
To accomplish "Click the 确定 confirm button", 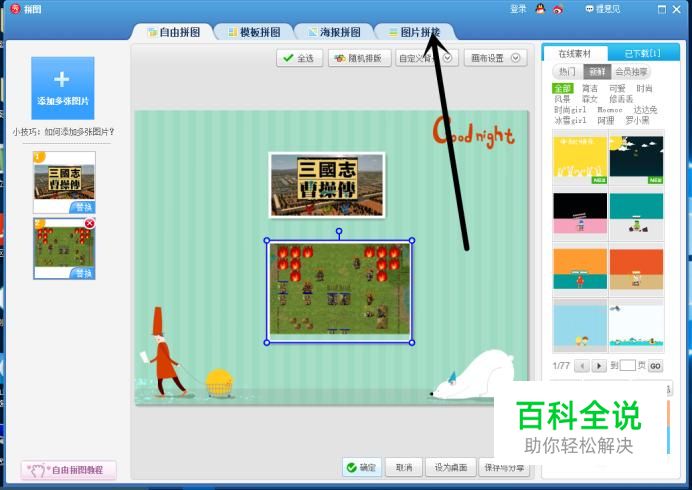I will (362, 467).
